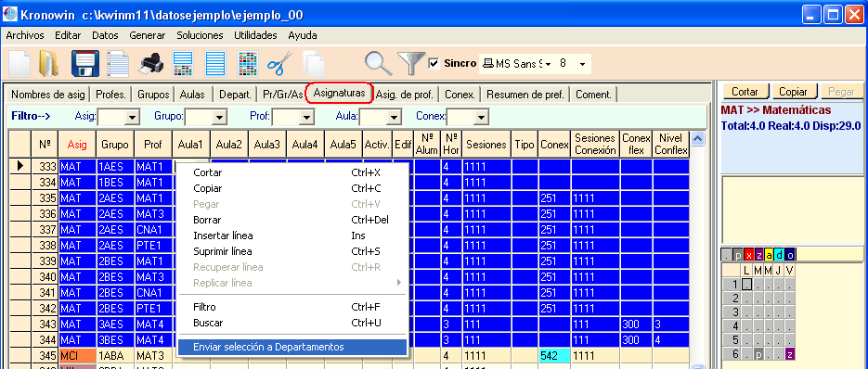
Task: Click the half-colored timetable grid icon
Action: [183, 63]
